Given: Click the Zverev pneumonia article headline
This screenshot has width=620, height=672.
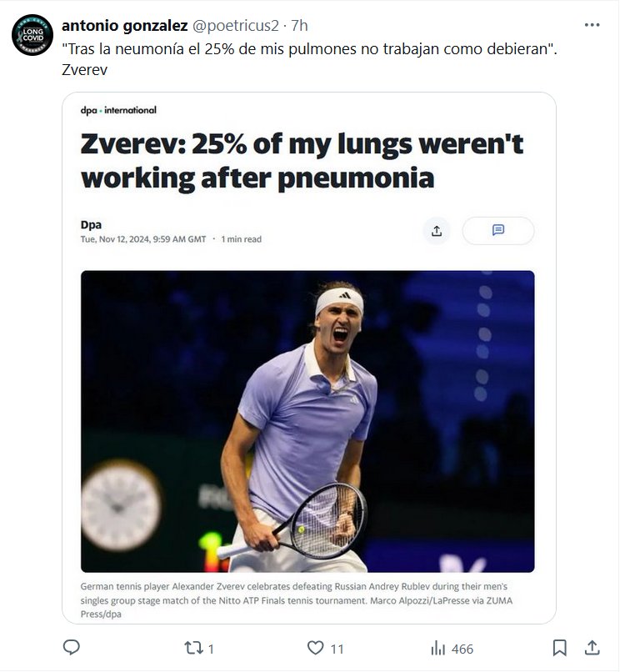Looking at the screenshot, I should pyautogui.click(x=302, y=160).
